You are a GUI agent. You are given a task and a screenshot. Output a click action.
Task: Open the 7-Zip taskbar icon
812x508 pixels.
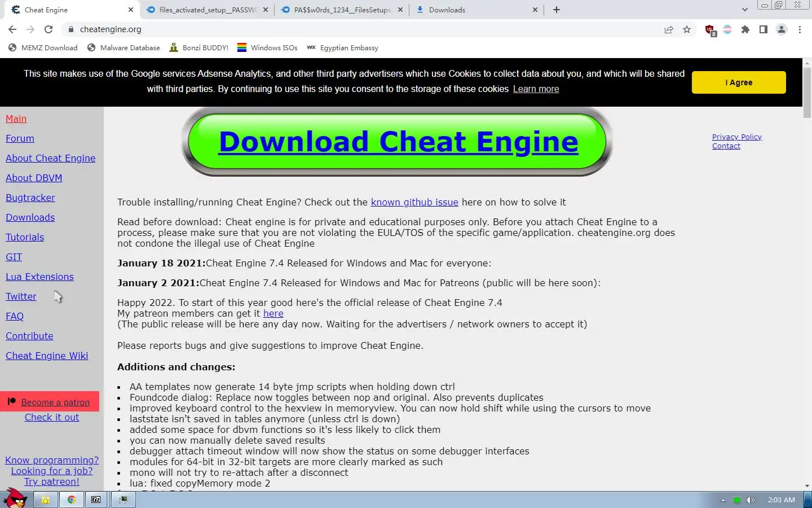click(x=96, y=500)
